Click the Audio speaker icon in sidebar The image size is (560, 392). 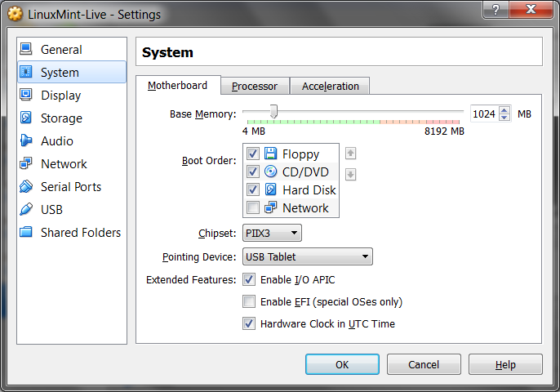(x=26, y=140)
